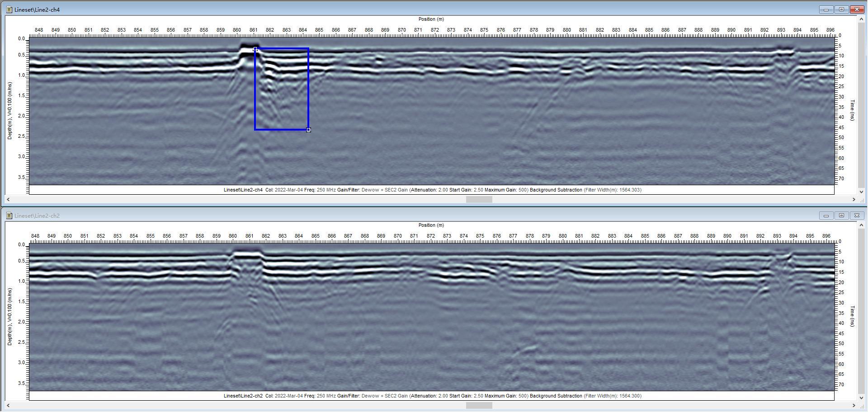Close the Line2-ch2 window
Viewport: 868px width, 412px height.
pos(857,215)
